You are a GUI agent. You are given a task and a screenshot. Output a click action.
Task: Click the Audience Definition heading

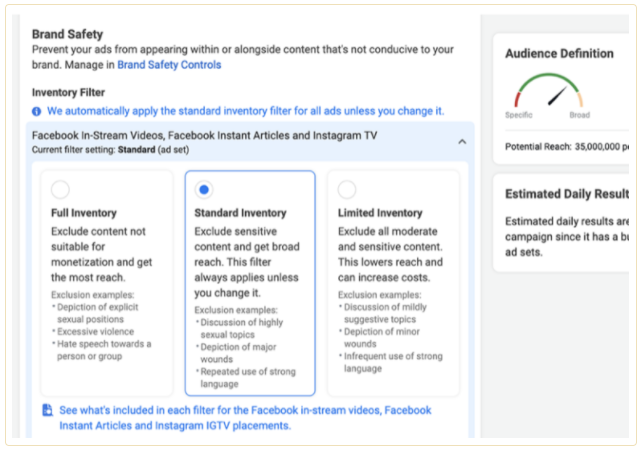[x=559, y=53]
